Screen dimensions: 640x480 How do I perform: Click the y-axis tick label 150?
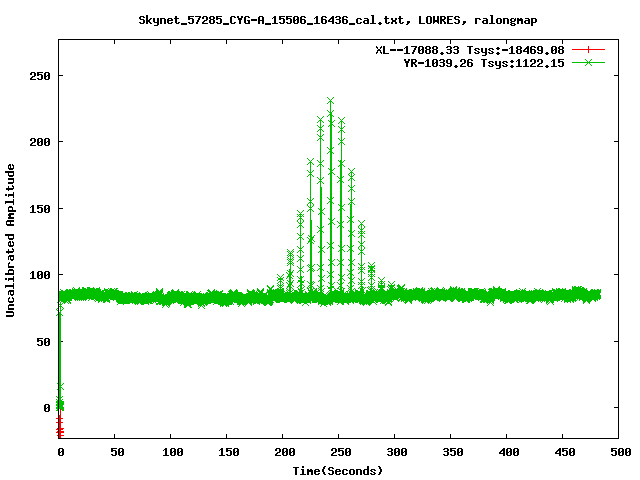pos(40,209)
